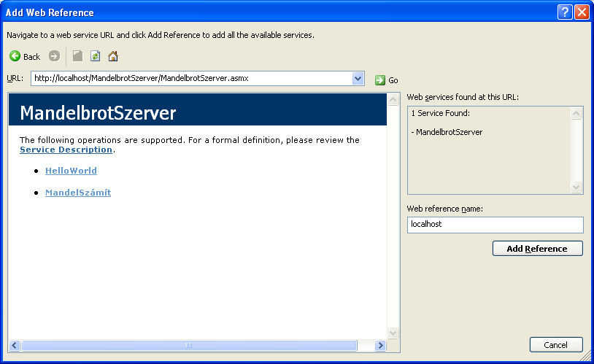The width and height of the screenshot is (594, 364).
Task: Click the browser pane scroll down arrow
Action: [x=393, y=333]
